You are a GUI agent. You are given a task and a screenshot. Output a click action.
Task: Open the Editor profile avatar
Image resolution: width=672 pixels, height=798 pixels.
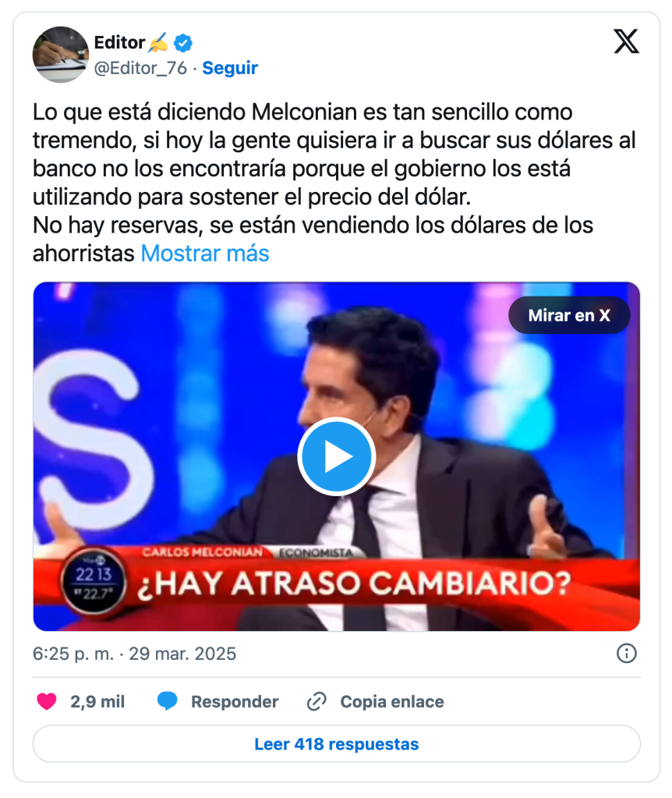coord(61,55)
